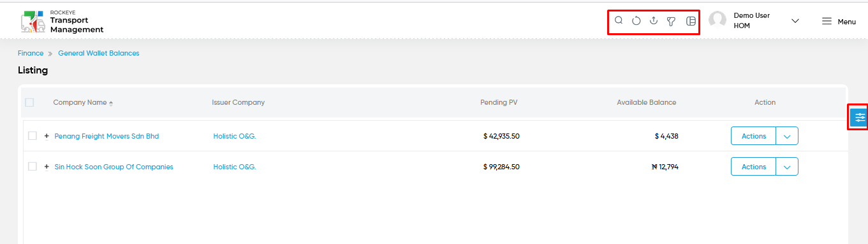Click the export upload icon
The width and height of the screenshot is (868, 244).
[x=653, y=21]
